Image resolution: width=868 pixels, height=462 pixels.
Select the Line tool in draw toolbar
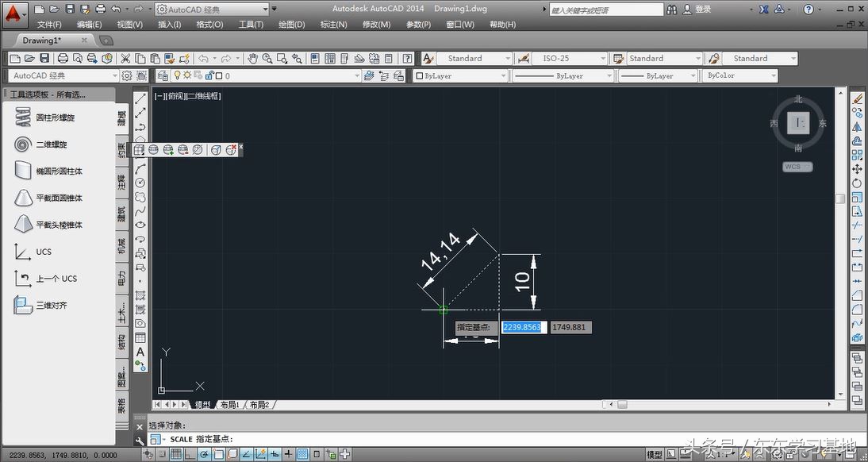click(x=140, y=99)
